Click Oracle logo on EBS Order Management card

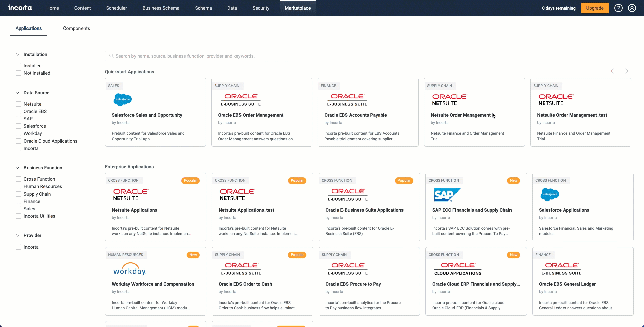click(x=241, y=100)
